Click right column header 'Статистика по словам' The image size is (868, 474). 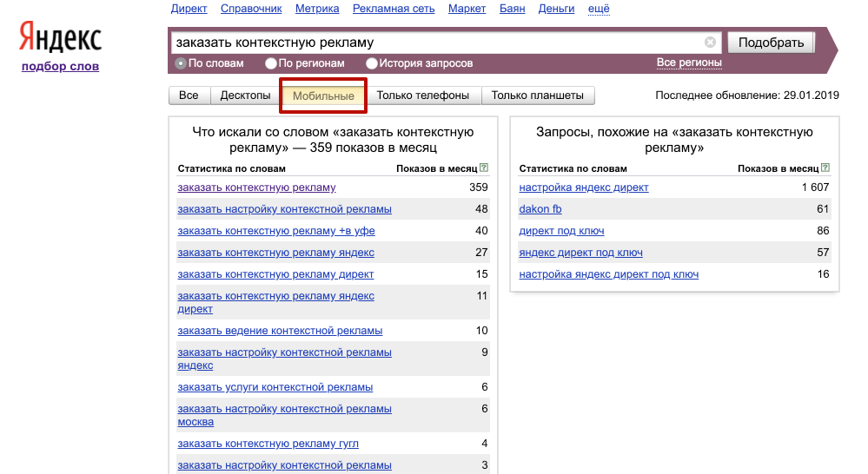pyautogui.click(x=573, y=168)
